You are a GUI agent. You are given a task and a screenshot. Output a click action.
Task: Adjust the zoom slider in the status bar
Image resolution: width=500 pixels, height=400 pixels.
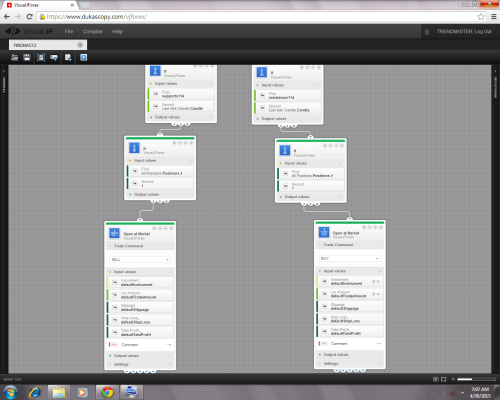pos(472,379)
